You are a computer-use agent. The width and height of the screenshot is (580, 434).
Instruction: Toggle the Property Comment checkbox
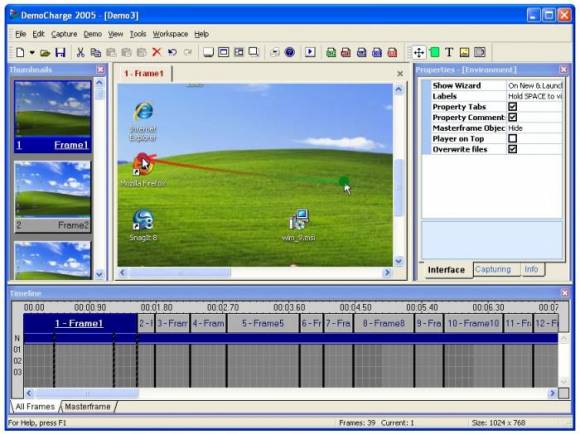512,117
